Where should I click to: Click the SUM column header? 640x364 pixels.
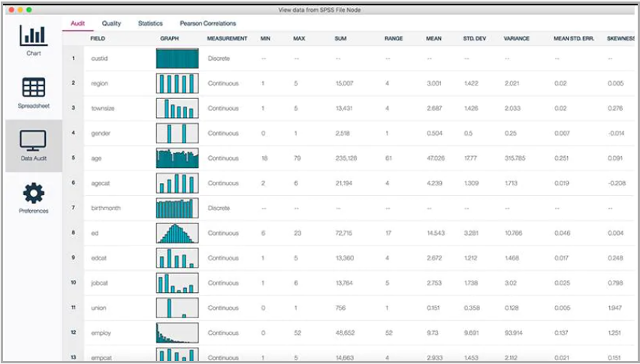(x=340, y=38)
